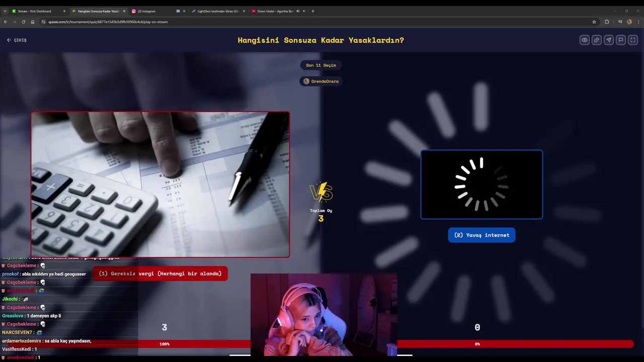
Task: Click the quiz title Hangisini Sonsuza Kadar Yasaklardın?
Action: [x=321, y=40]
